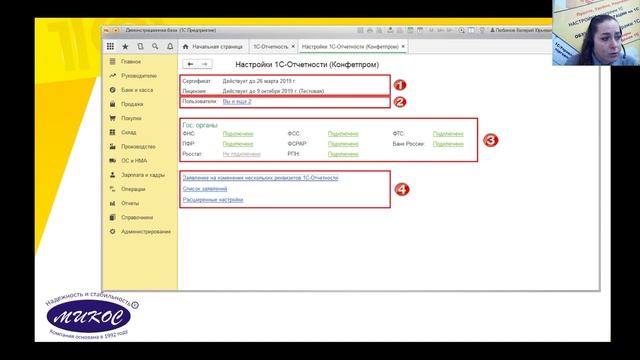Click ФСС 'Подключено' link

343,134
